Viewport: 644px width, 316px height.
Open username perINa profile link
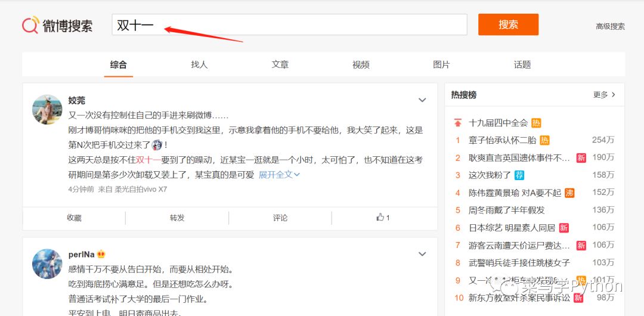pos(81,255)
